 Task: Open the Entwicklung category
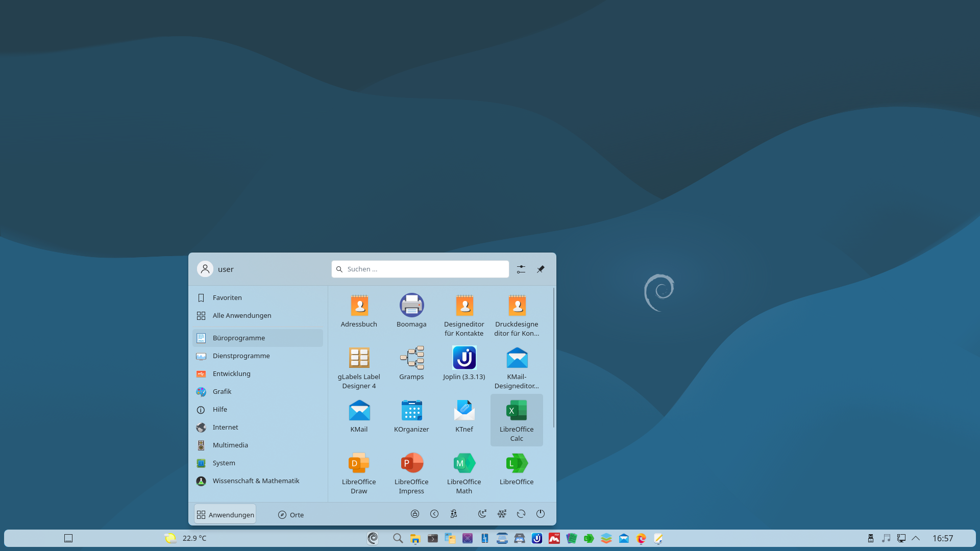258,373
